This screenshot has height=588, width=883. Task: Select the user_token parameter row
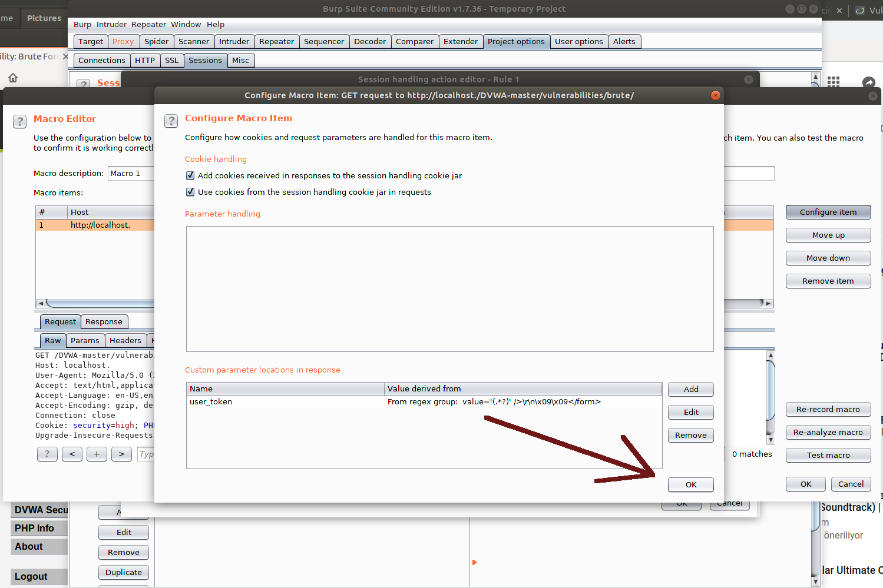424,401
